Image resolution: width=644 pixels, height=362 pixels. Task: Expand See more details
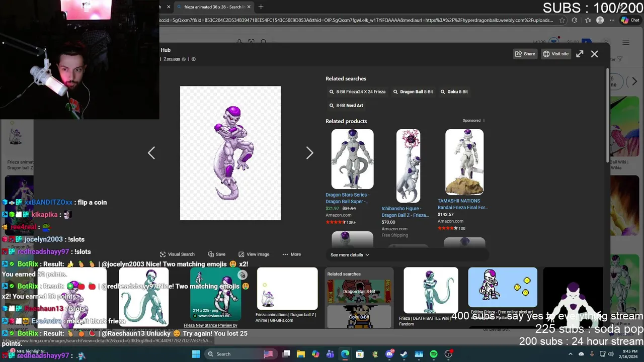pos(350,255)
